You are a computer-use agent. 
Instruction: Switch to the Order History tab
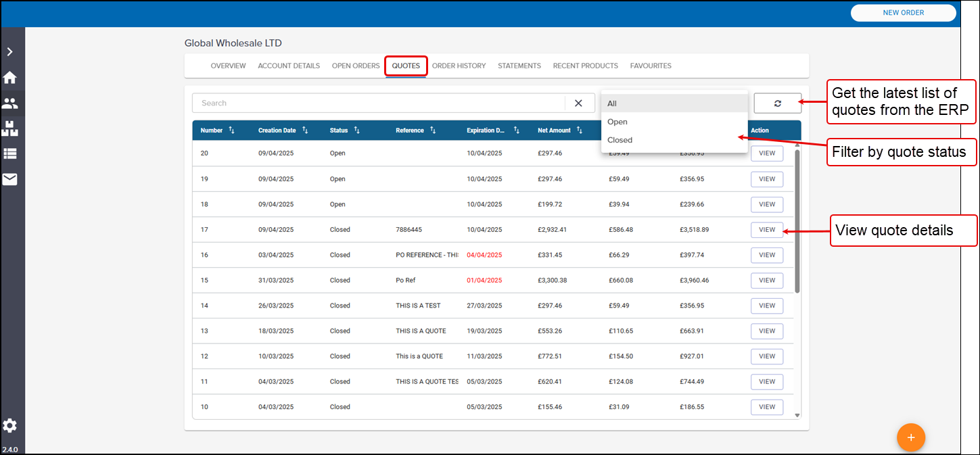pos(459,66)
